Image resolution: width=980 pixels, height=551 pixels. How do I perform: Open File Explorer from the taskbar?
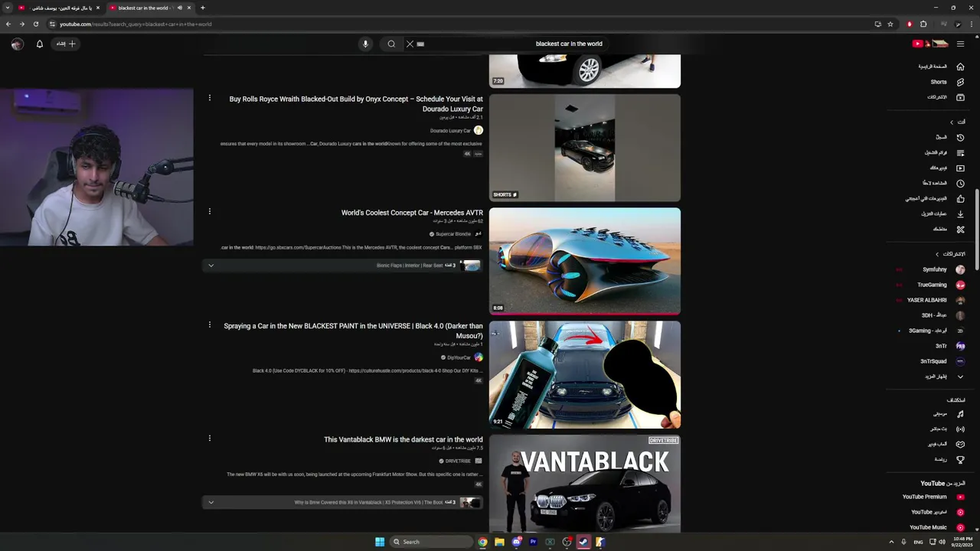click(x=499, y=542)
